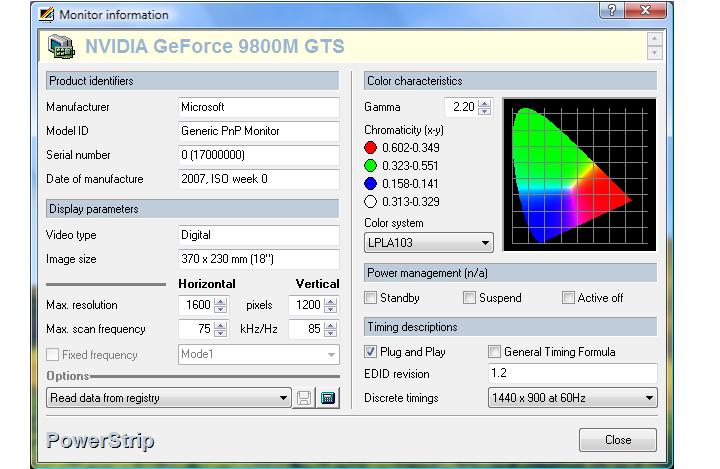Click the Display parameters section header
Image resolution: width=720 pixels, height=469 pixels.
point(192,209)
